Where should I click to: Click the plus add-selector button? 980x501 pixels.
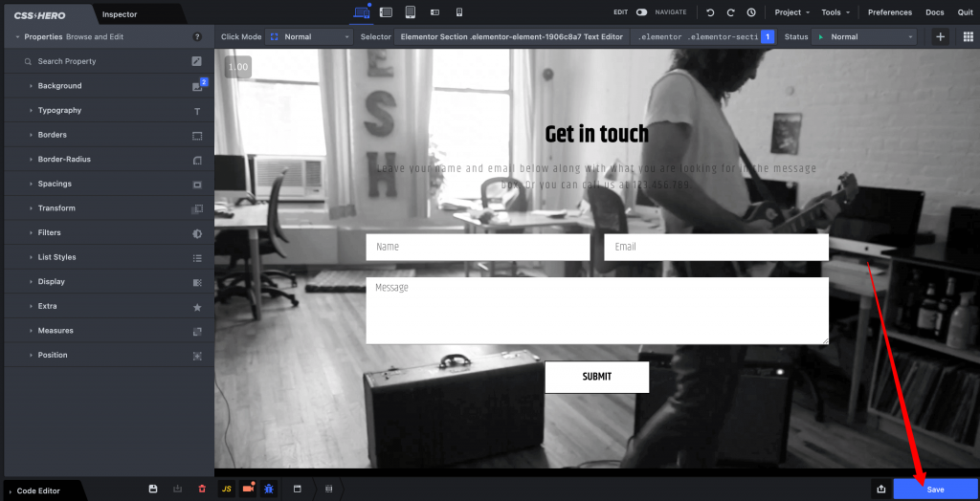click(x=940, y=37)
